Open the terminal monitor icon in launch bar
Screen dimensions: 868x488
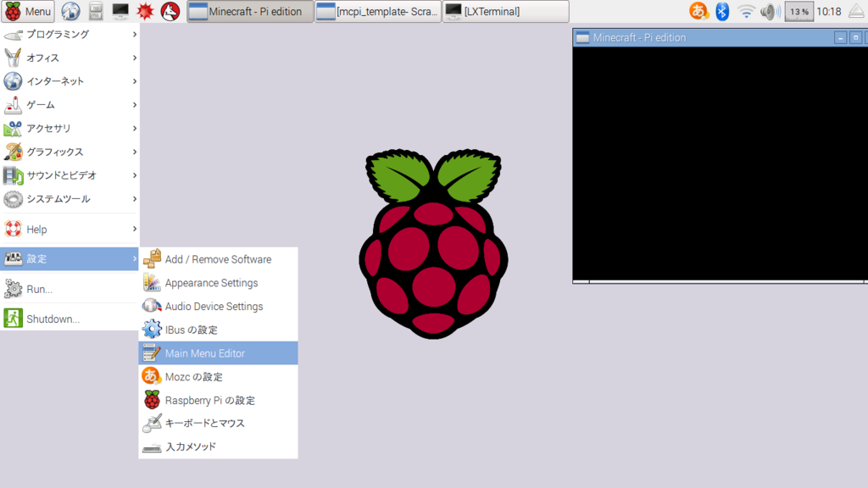[120, 11]
